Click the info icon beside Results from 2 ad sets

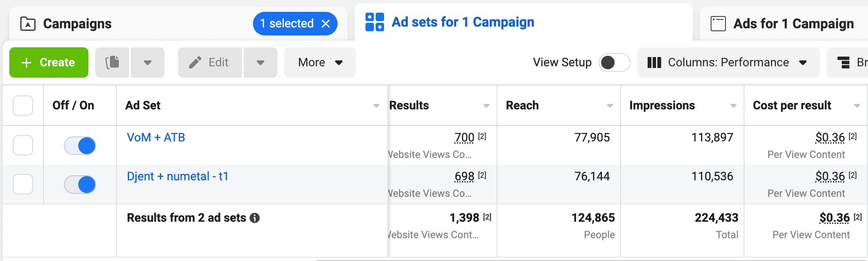click(255, 218)
